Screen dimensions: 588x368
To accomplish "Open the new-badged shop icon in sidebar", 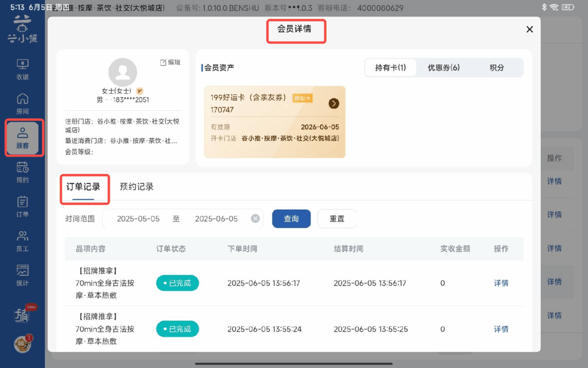I will (x=23, y=314).
